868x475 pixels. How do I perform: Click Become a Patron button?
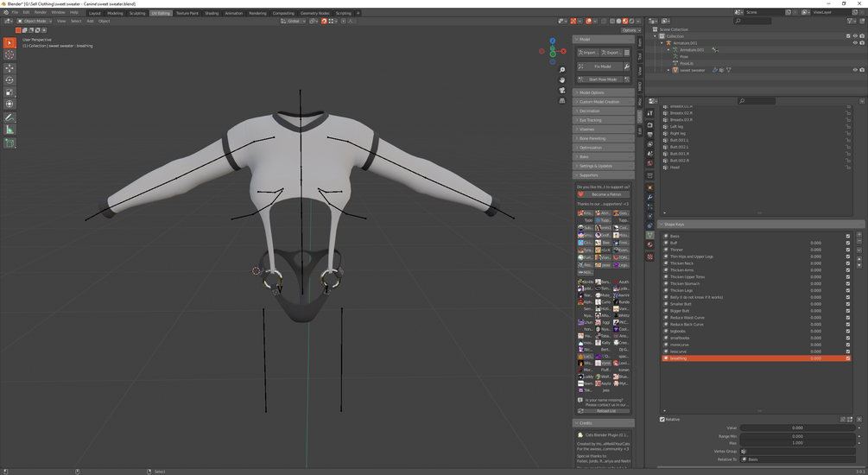click(604, 194)
